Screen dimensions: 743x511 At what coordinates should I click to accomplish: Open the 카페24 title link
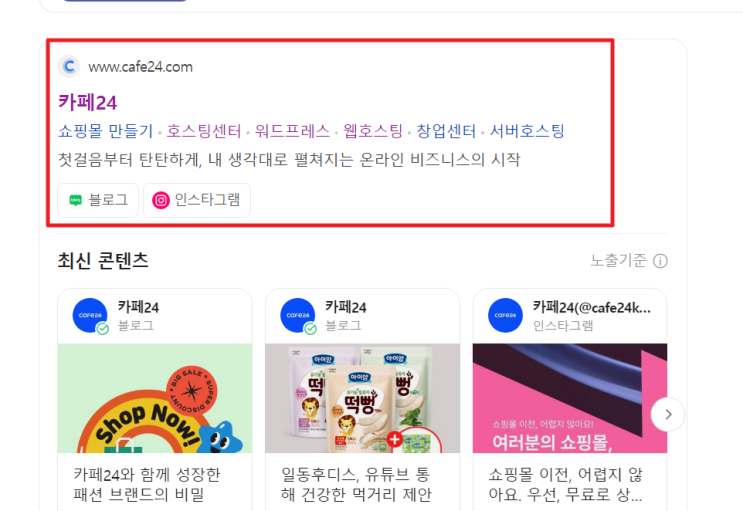pos(87,102)
